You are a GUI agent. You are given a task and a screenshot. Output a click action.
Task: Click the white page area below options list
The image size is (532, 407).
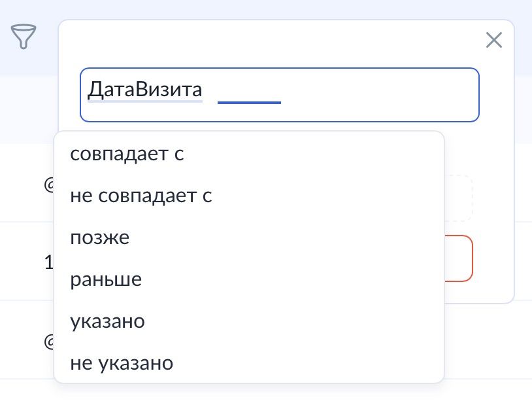(261, 395)
